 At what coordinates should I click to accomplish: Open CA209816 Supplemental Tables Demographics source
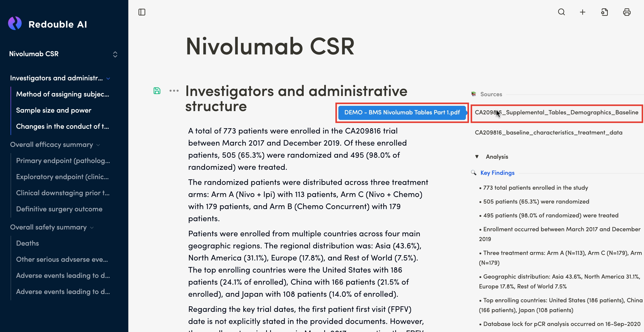[x=556, y=113]
